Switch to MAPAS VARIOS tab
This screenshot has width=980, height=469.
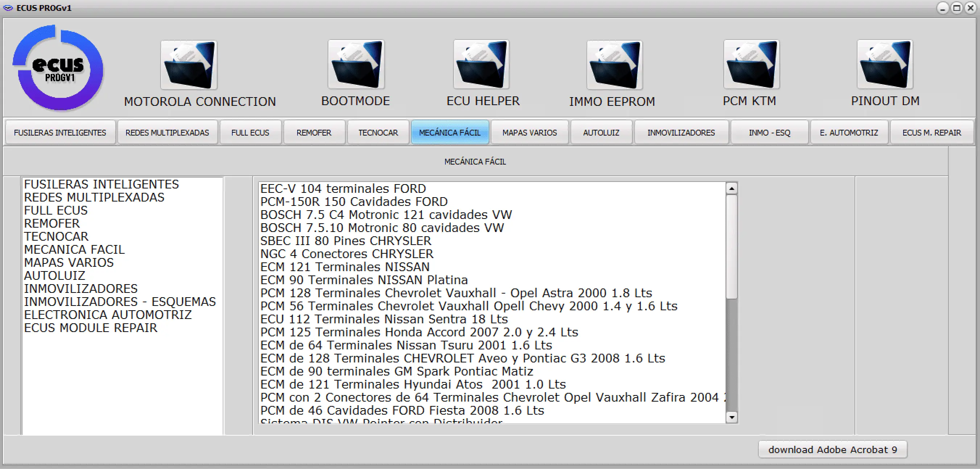click(530, 132)
